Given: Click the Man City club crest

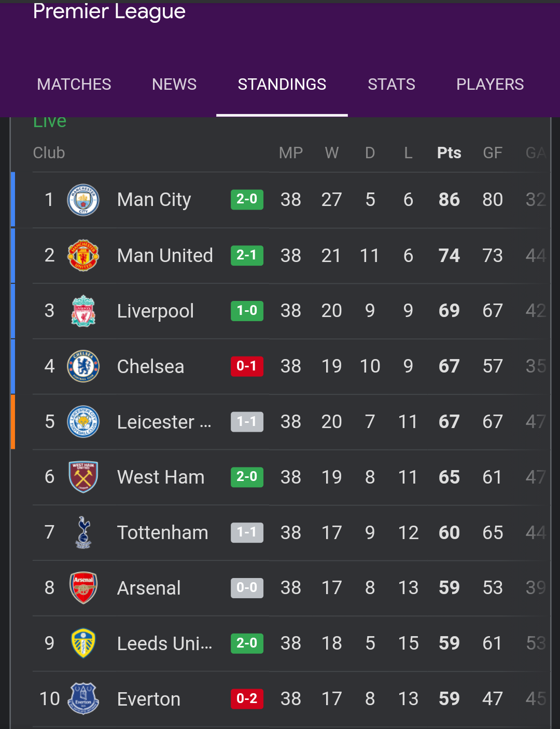Looking at the screenshot, I should [83, 200].
